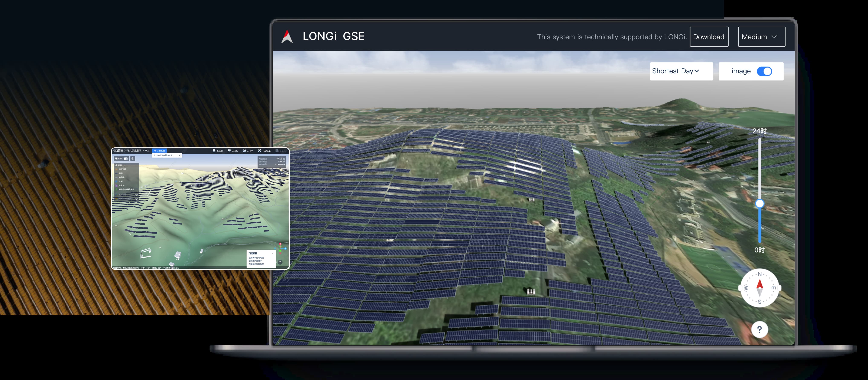Click small dark question mark help button

(280, 262)
